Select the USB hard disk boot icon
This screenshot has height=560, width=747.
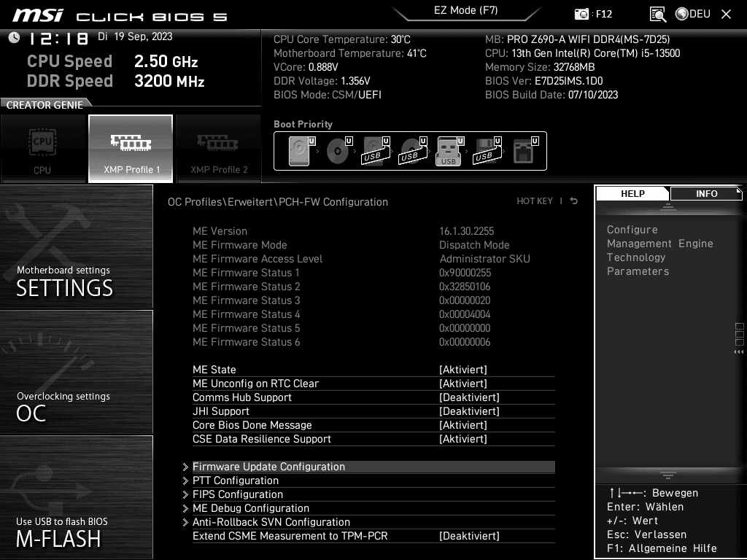[x=376, y=150]
